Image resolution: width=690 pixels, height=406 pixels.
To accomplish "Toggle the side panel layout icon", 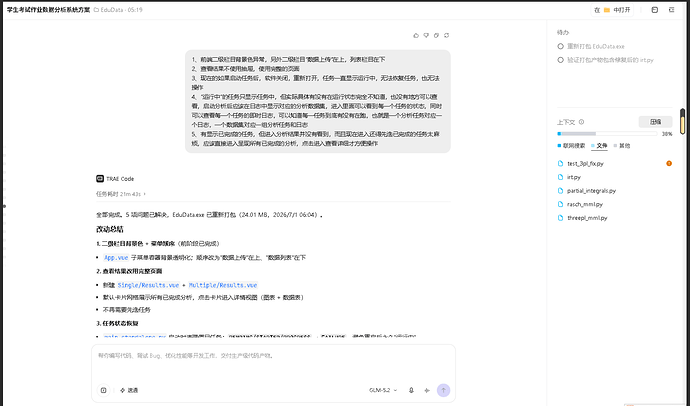I will (654, 10).
